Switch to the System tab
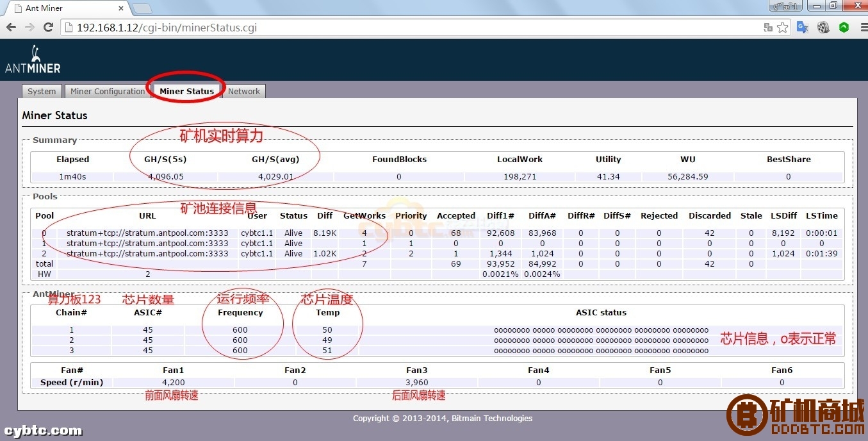This screenshot has width=868, height=441. point(42,91)
